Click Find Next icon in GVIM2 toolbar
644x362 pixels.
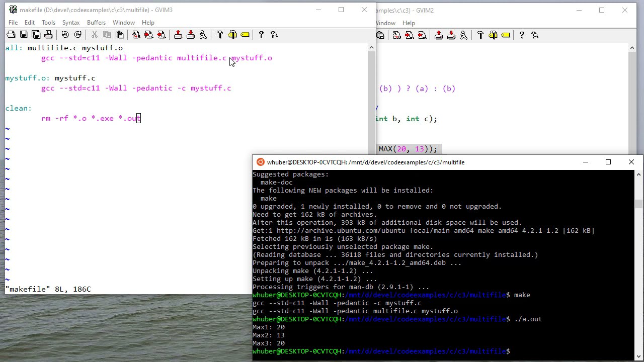tap(410, 35)
